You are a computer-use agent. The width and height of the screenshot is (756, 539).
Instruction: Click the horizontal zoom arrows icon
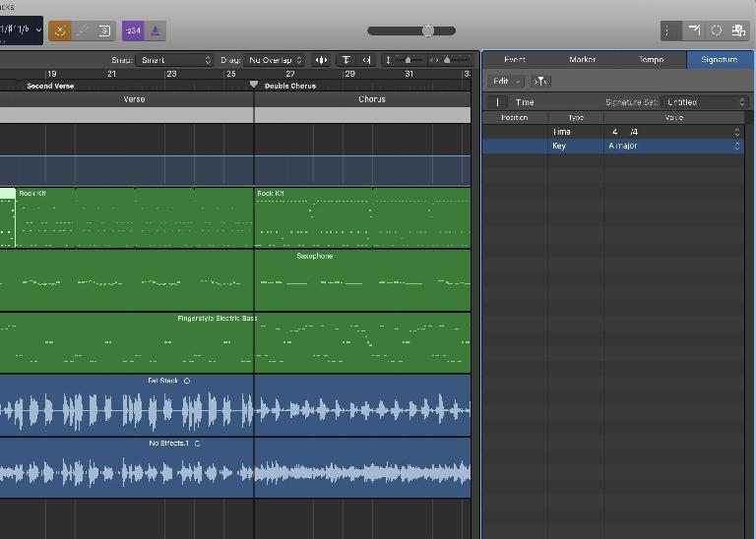point(434,60)
